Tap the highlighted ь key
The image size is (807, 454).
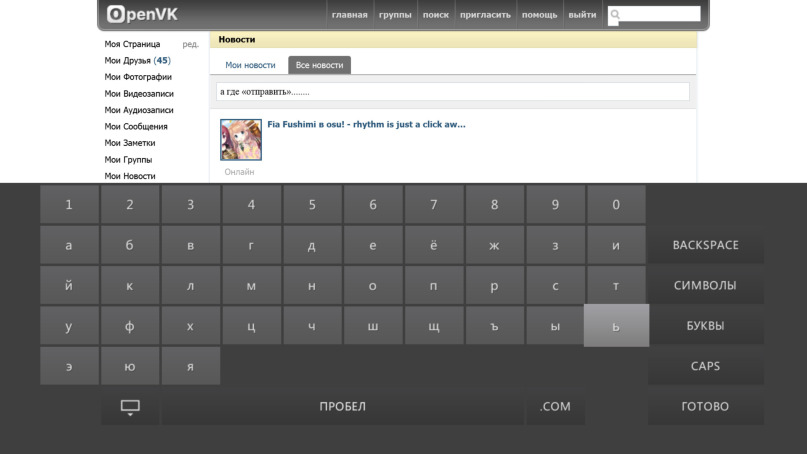click(x=617, y=326)
